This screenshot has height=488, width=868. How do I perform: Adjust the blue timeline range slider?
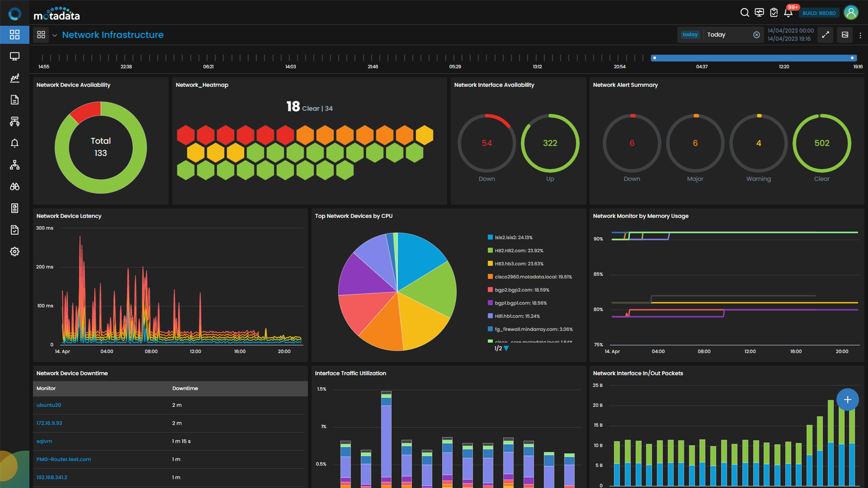click(x=753, y=58)
